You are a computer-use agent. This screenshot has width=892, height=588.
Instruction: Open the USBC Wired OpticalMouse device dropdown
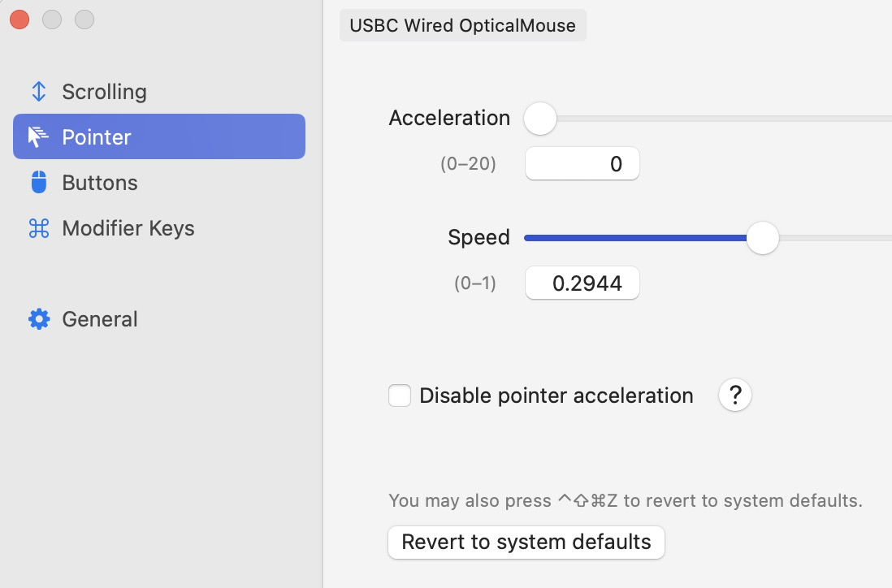click(x=462, y=25)
